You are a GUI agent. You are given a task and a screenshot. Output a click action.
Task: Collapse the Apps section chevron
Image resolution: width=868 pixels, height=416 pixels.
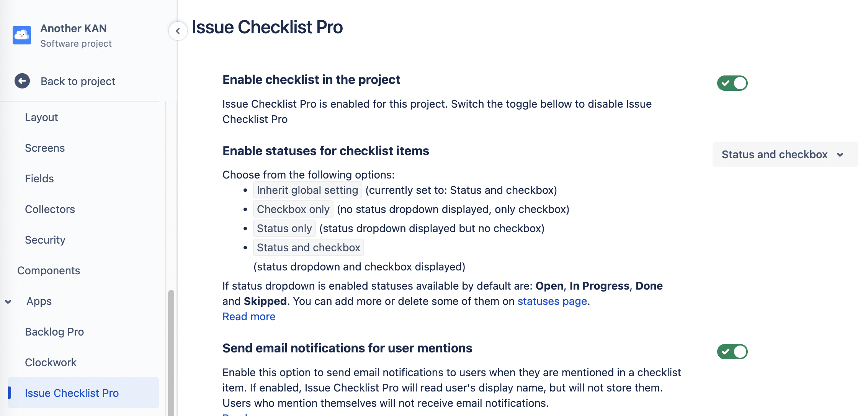coord(8,301)
